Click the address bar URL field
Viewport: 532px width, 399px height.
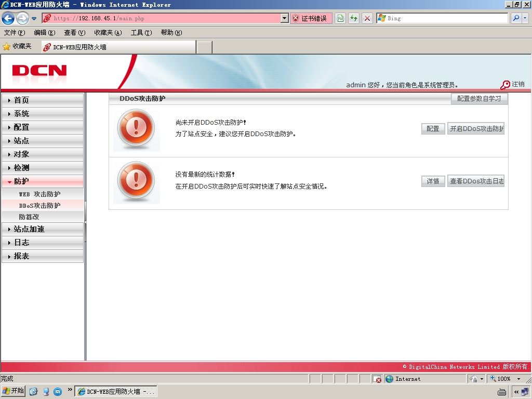[x=162, y=18]
